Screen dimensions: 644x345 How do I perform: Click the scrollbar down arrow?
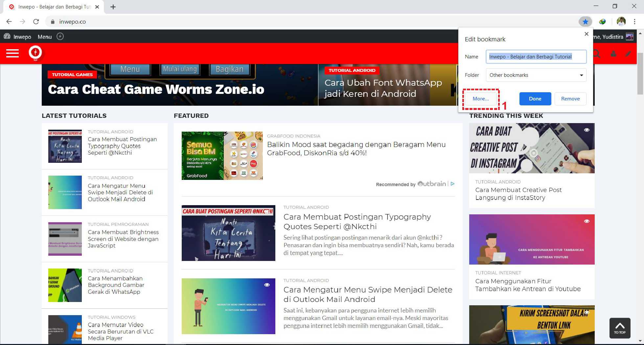pyautogui.click(x=640, y=341)
